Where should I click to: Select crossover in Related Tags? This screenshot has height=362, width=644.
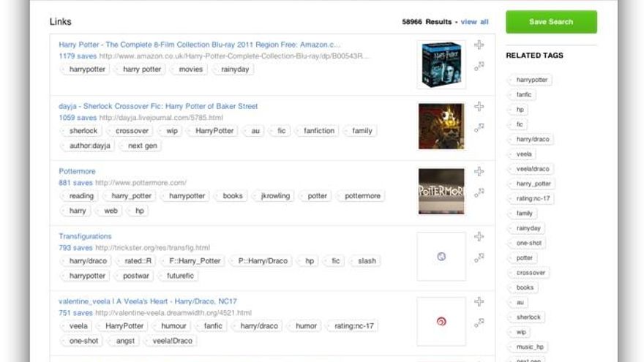(x=529, y=273)
